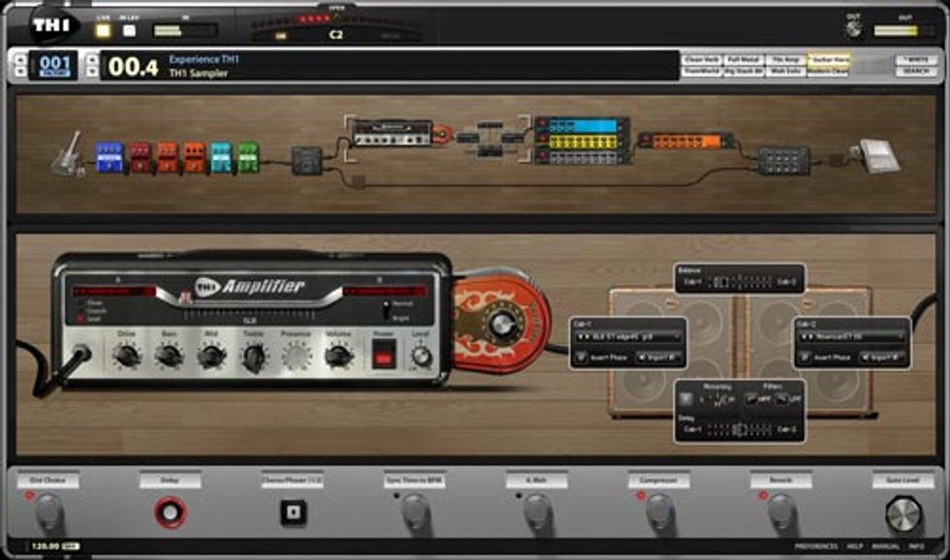Select the yellow rack unit in the chain

[583, 141]
